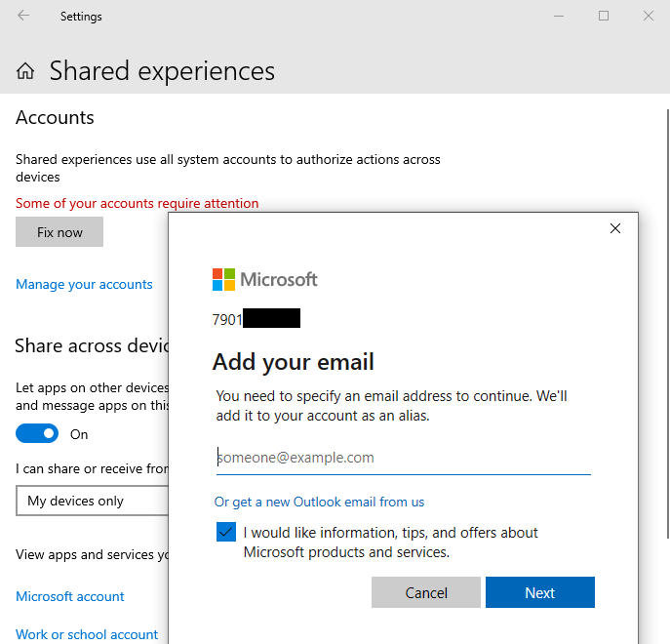Click the Microsoft logo in dialog
The image size is (670, 644).
point(265,280)
